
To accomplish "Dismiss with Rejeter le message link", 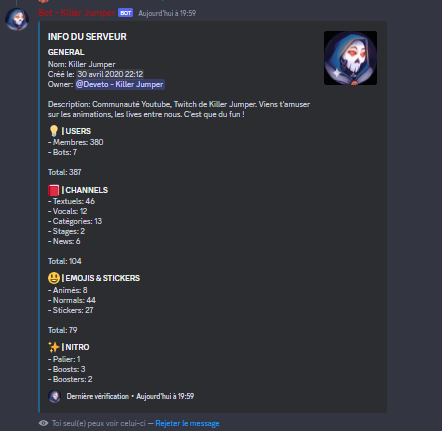I will point(187,423).
